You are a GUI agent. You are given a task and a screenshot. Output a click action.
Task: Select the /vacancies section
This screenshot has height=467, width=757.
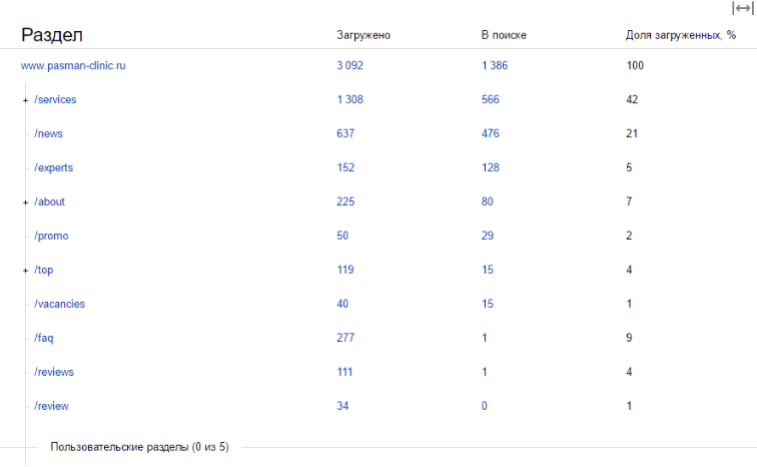pos(59,304)
